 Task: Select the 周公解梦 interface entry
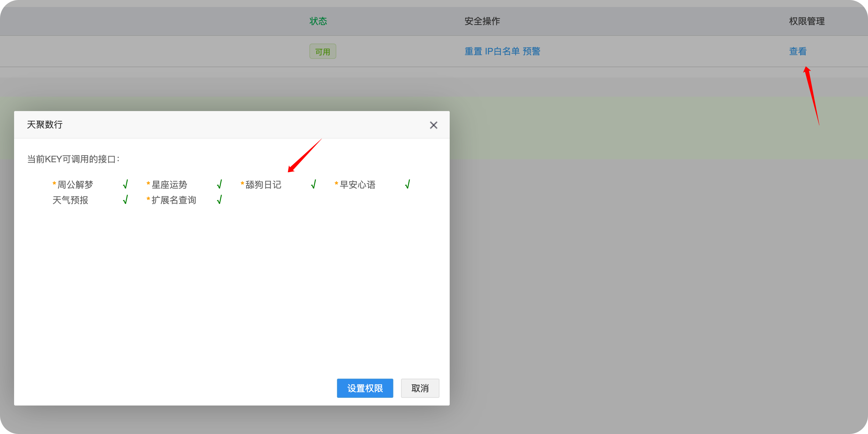coord(75,185)
